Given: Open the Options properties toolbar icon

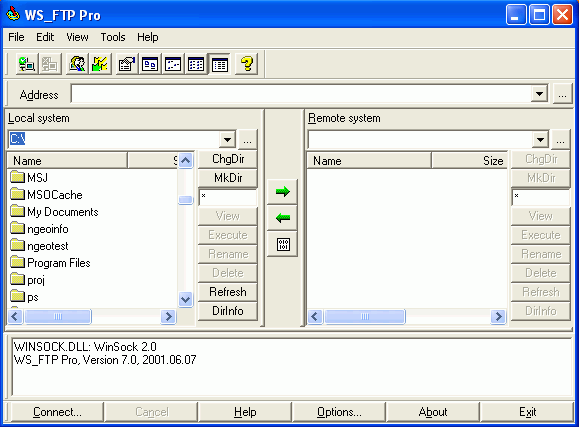Looking at the screenshot, I should (x=127, y=64).
